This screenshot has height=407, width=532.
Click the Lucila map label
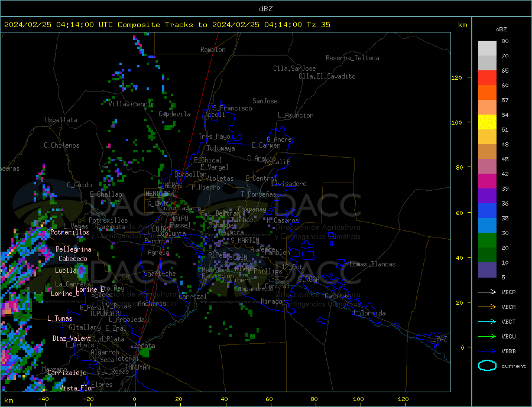tap(66, 271)
